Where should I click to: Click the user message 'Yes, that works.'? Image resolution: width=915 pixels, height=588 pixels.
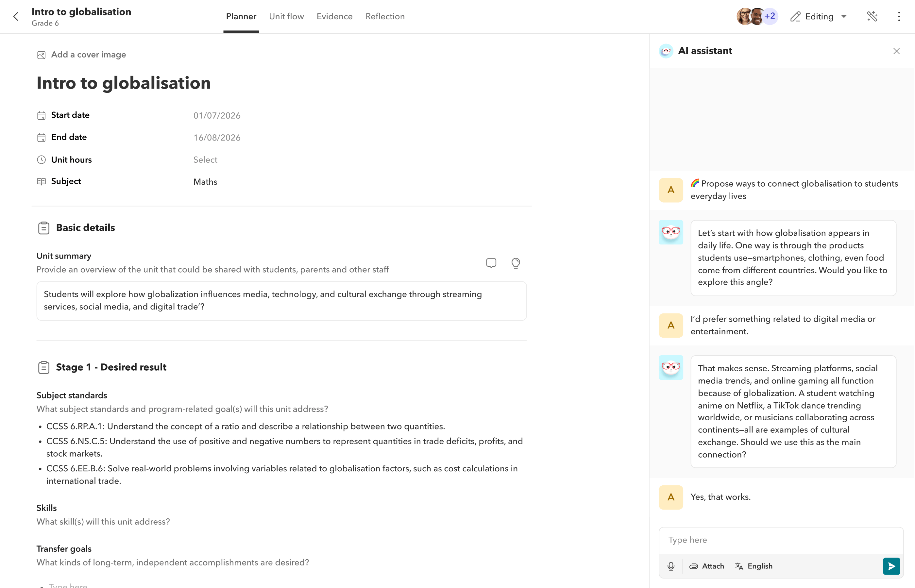720,497
